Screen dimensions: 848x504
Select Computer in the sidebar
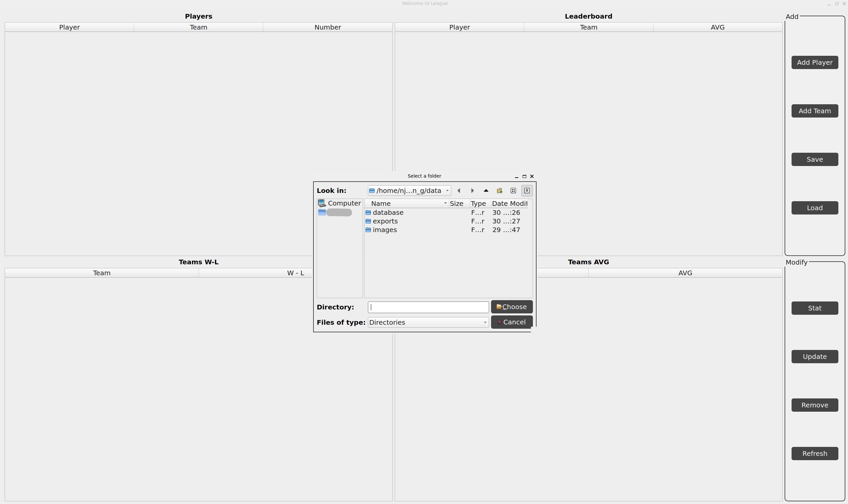point(340,203)
